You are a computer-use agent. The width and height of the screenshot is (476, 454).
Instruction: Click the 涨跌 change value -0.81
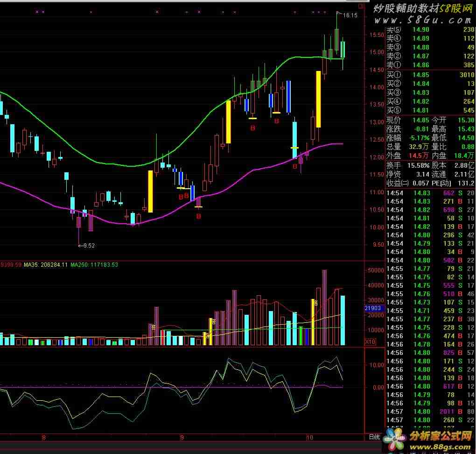[x=421, y=129]
